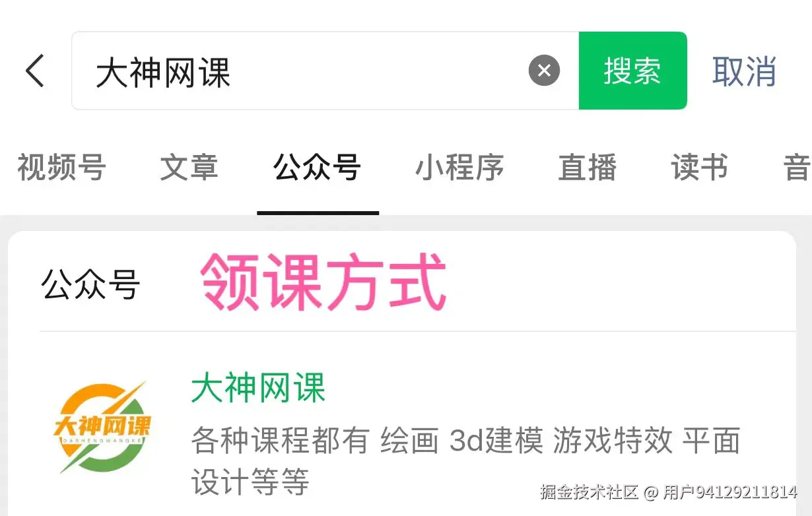Switch to the 视频号 tab
812x516 pixels.
tap(61, 168)
